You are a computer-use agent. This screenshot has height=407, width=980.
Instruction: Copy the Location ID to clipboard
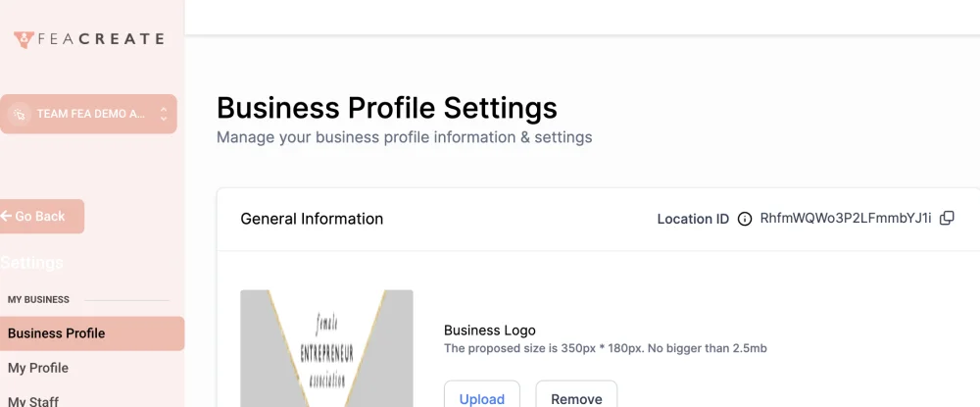947,218
